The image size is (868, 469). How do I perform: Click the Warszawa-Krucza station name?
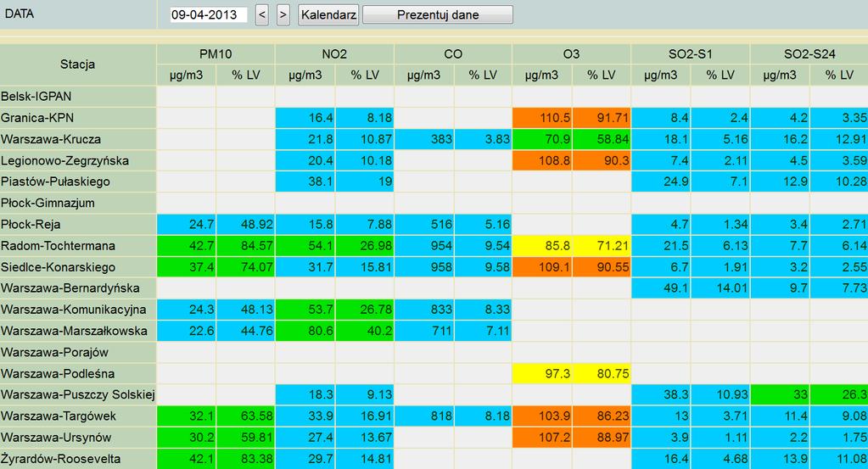coord(51,139)
